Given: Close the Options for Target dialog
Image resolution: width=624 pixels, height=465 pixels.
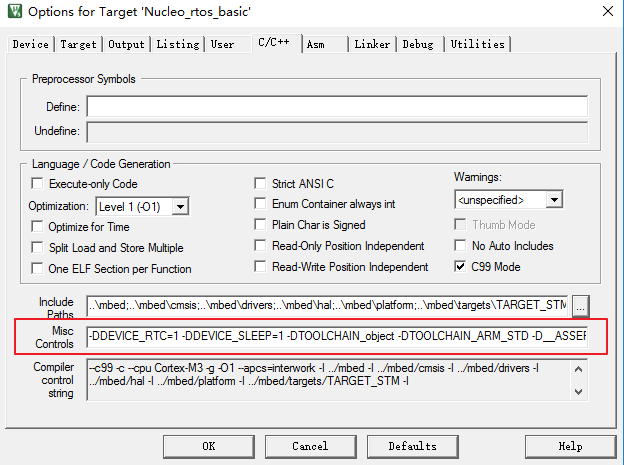Looking at the screenshot, I should point(607,11).
